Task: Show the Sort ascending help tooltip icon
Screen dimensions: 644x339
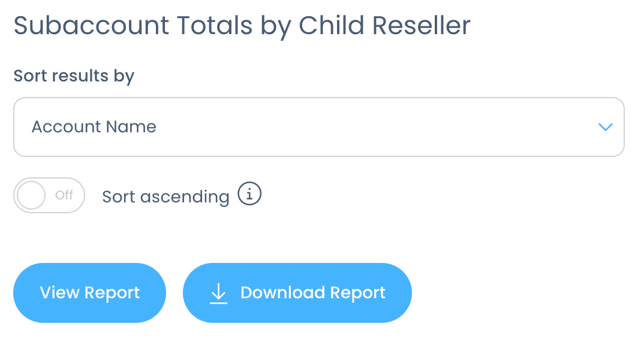Action: [x=249, y=193]
